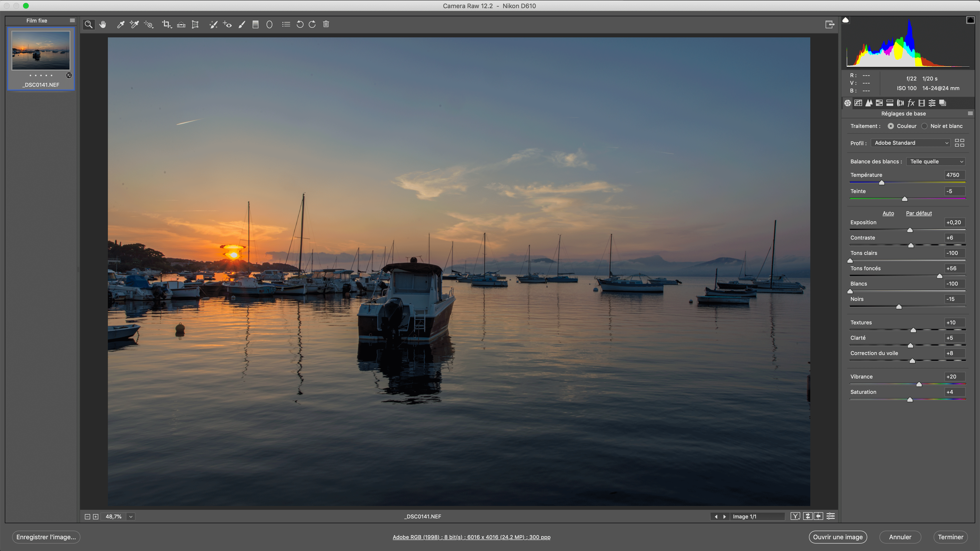Select the Zoom tool in the toolbar
The width and height of the screenshot is (980, 551).
(89, 24)
